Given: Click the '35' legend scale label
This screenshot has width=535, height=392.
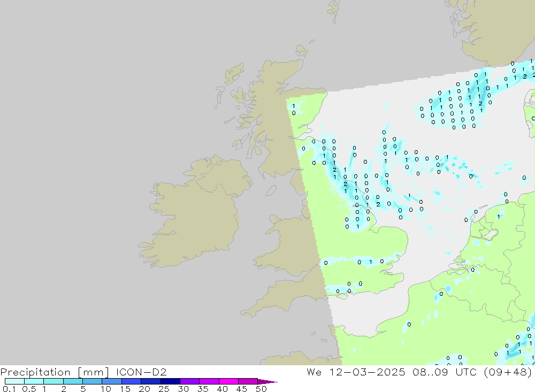Looking at the screenshot, I should [x=203, y=389].
